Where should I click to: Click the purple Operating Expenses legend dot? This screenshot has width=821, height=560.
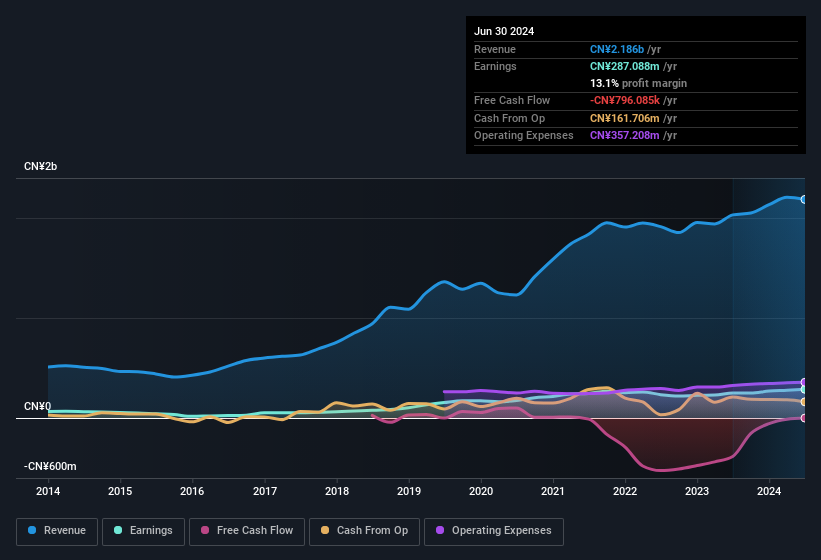coord(440,531)
